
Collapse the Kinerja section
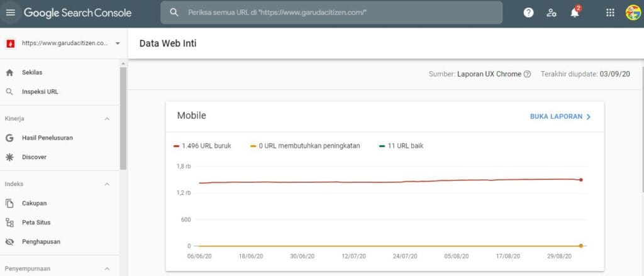tap(107, 119)
